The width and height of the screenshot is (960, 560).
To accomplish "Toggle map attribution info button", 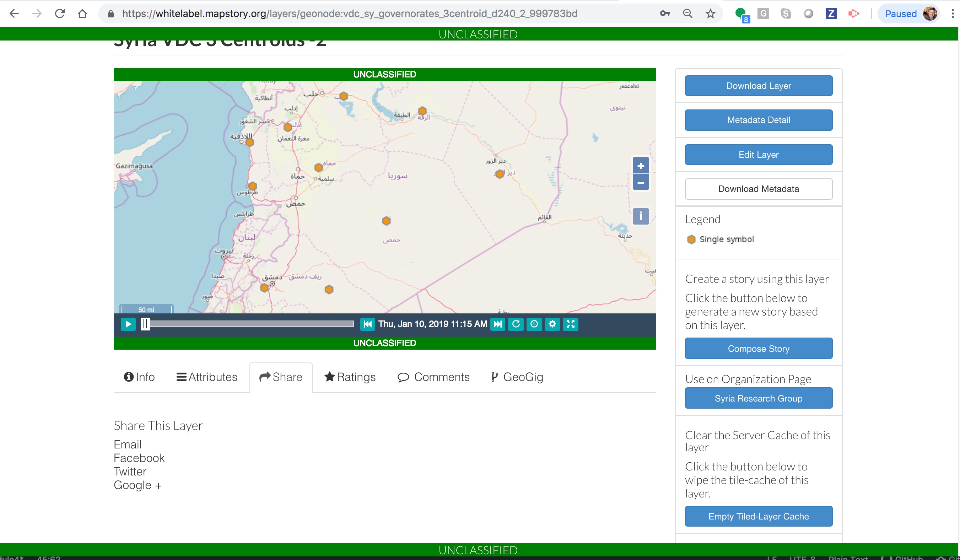I will [x=641, y=216].
